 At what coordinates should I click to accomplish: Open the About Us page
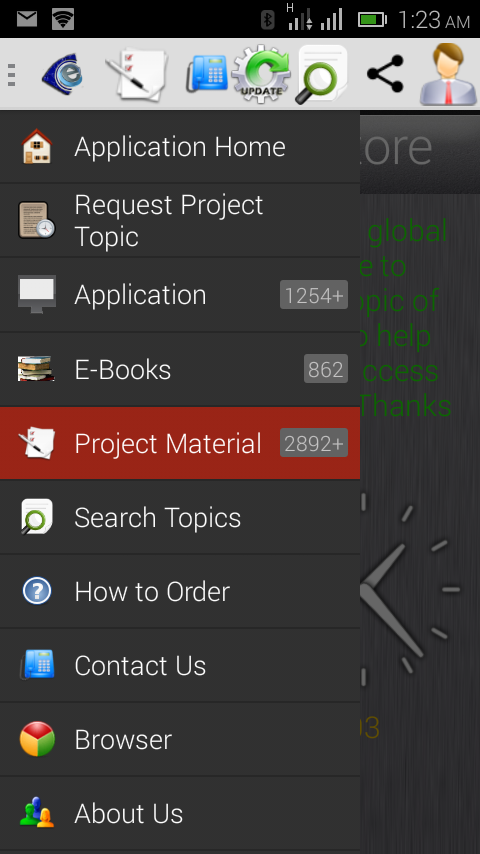[180, 813]
